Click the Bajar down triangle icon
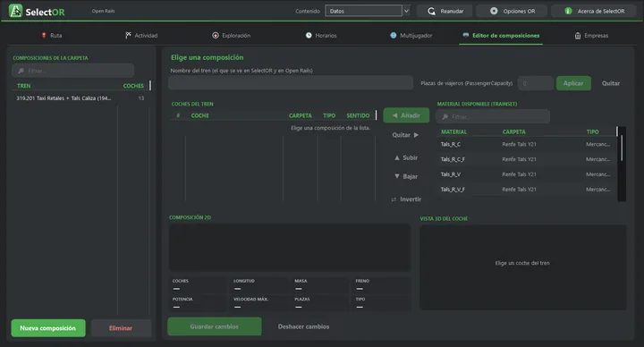Viewport: 644px width, 347px height. click(x=397, y=176)
